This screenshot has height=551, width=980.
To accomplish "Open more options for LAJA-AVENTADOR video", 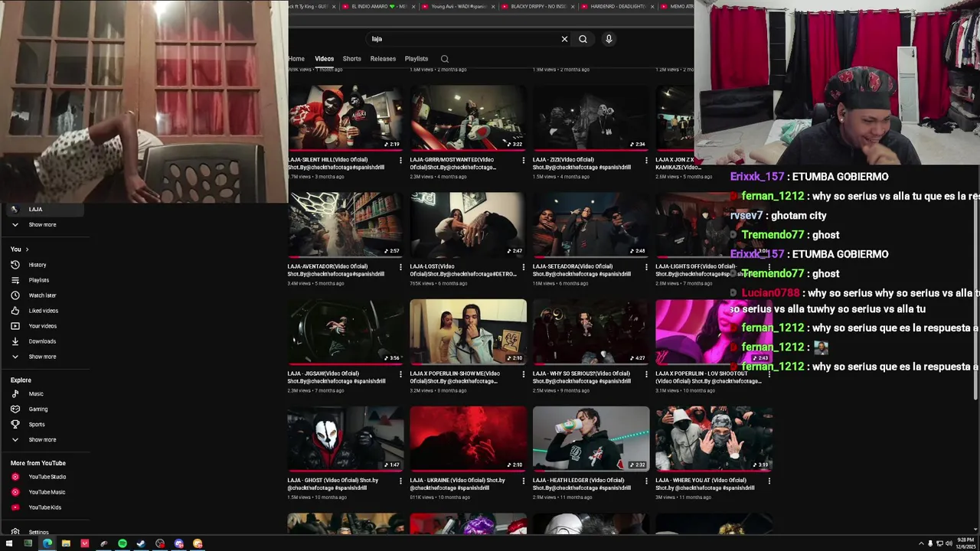I will click(x=400, y=267).
